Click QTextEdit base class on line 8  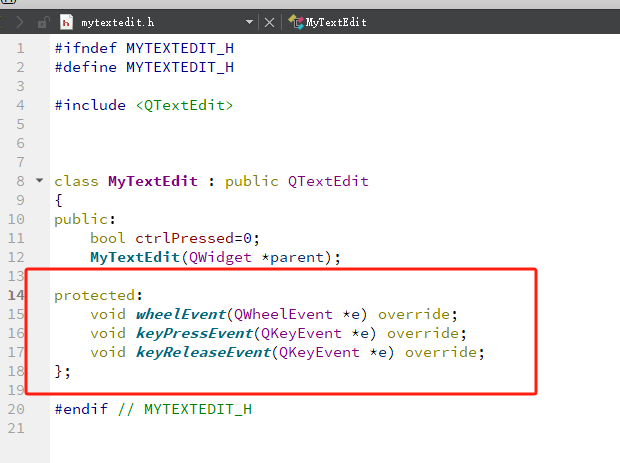(x=328, y=181)
